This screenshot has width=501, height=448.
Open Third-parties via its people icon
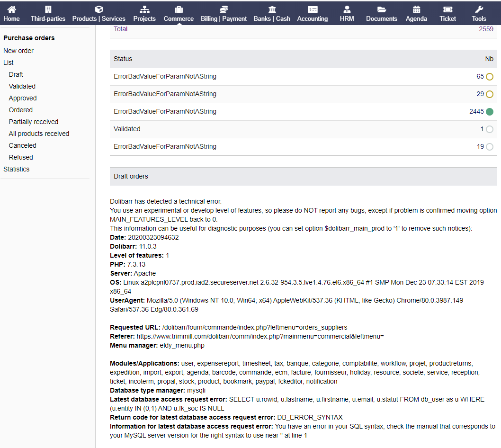click(x=48, y=9)
